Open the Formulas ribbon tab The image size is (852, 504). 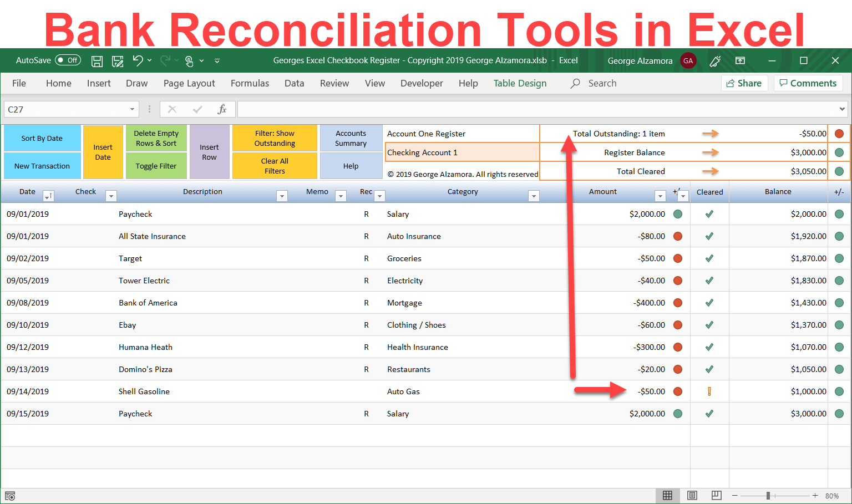[250, 83]
